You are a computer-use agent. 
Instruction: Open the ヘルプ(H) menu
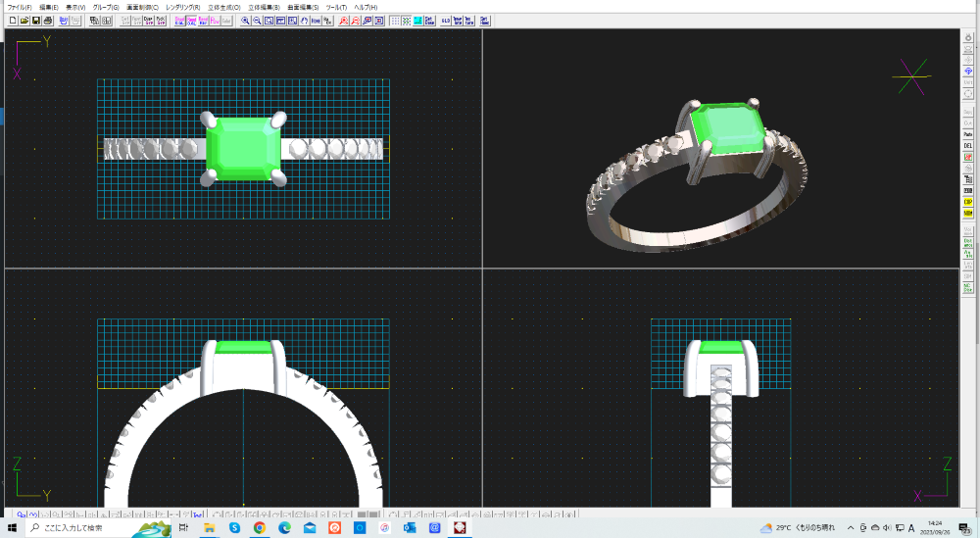pos(366,7)
